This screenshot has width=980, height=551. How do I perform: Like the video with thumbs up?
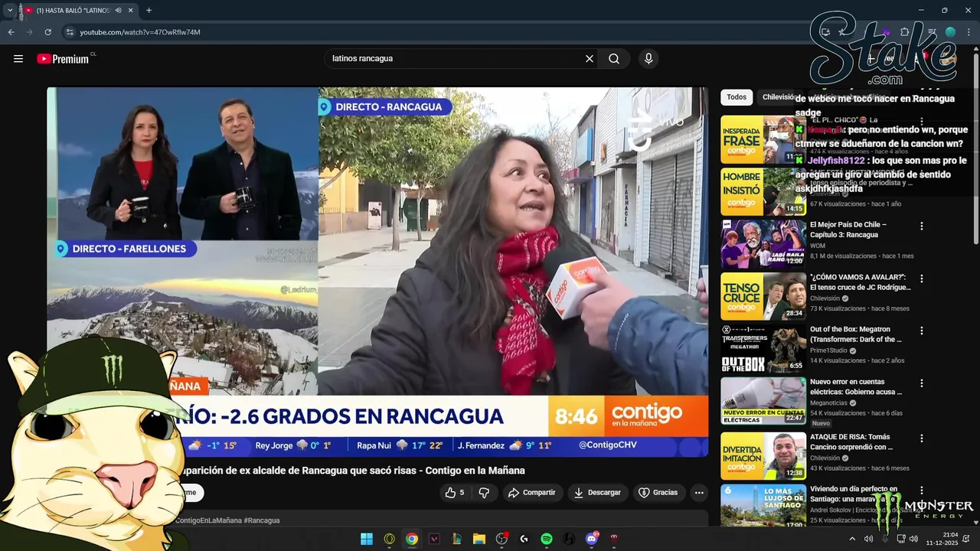click(x=456, y=493)
